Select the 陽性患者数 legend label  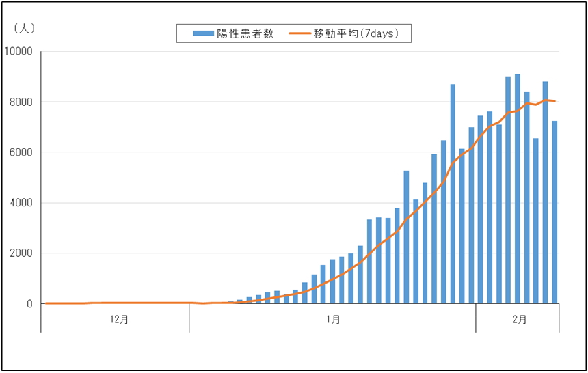(245, 33)
